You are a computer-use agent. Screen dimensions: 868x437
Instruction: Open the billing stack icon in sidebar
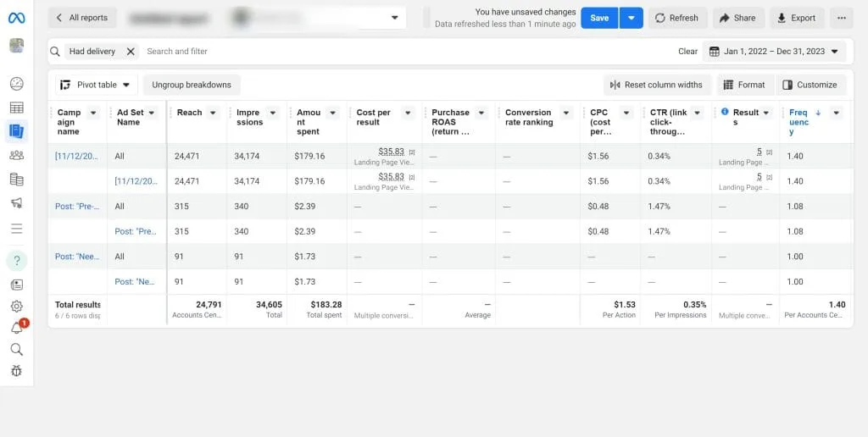click(x=17, y=180)
